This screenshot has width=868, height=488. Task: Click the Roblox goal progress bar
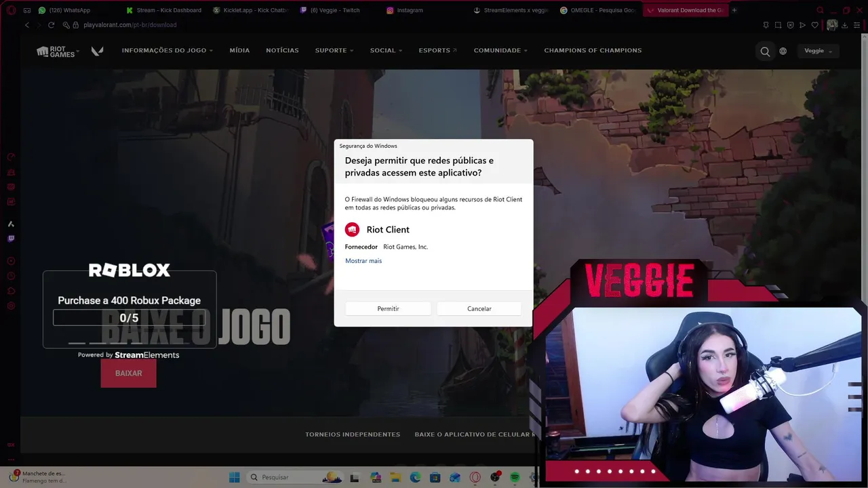[x=129, y=318]
